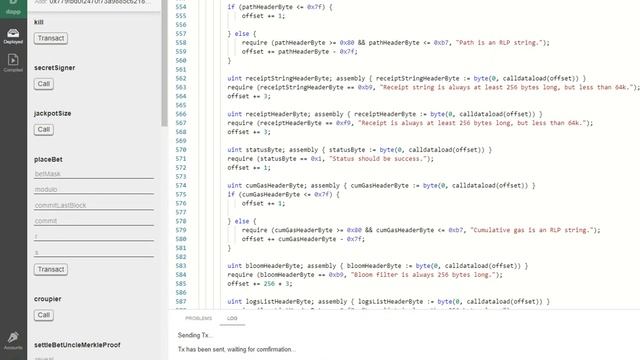
Task: Click the 'jackpotSize' function label
Action: [52, 113]
